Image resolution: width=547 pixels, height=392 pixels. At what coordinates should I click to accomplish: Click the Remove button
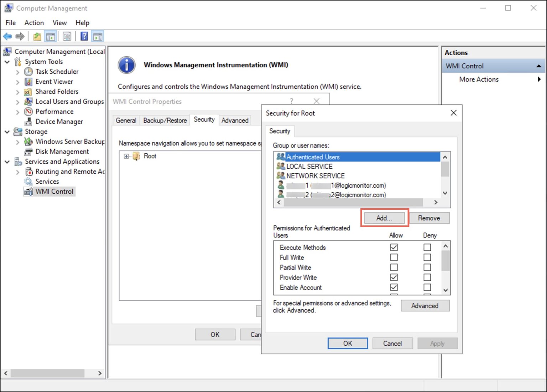click(x=429, y=218)
